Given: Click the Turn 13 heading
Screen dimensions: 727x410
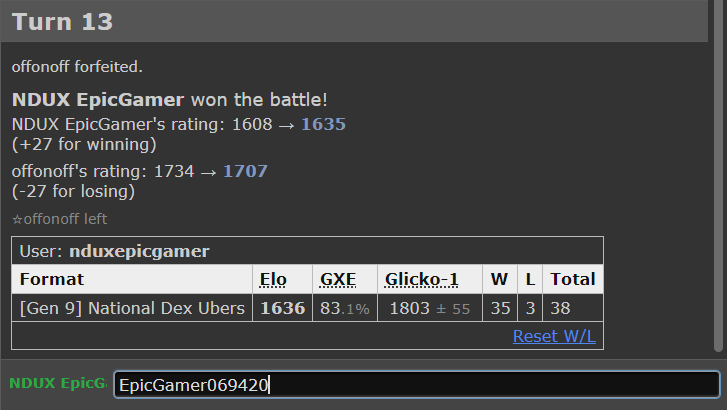Looking at the screenshot, I should pyautogui.click(x=62, y=21).
